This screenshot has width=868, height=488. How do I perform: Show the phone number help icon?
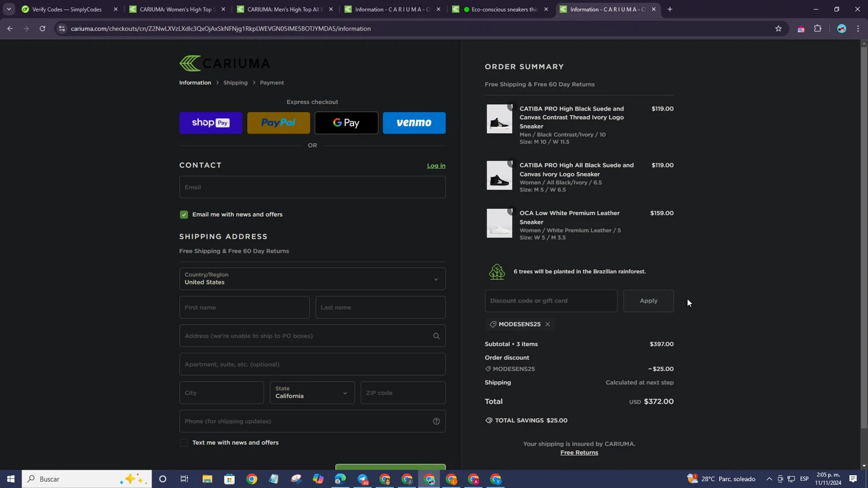[436, 422]
